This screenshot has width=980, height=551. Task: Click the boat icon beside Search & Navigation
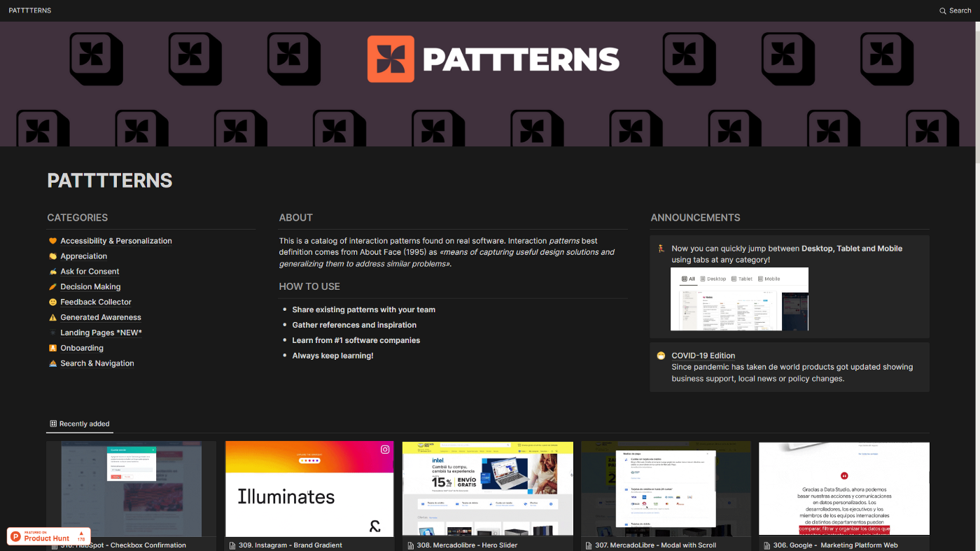(52, 363)
